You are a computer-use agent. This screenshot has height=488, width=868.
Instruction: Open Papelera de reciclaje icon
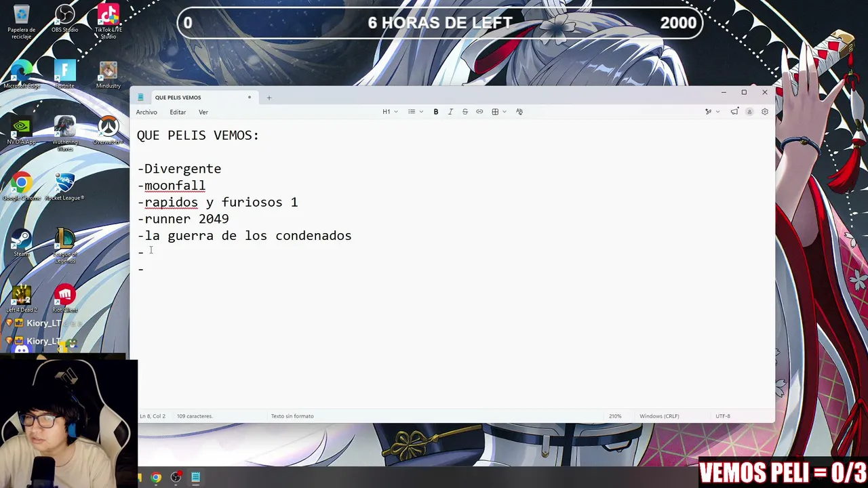point(22,20)
